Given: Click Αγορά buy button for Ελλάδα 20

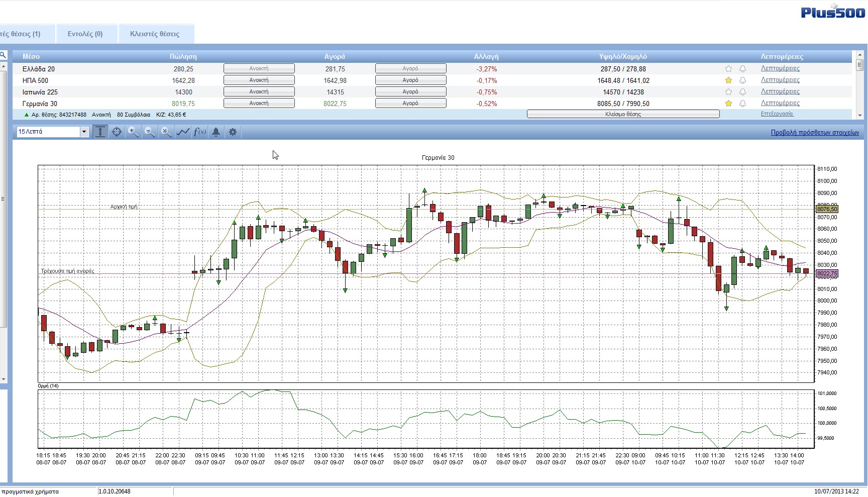Looking at the screenshot, I should pos(411,68).
